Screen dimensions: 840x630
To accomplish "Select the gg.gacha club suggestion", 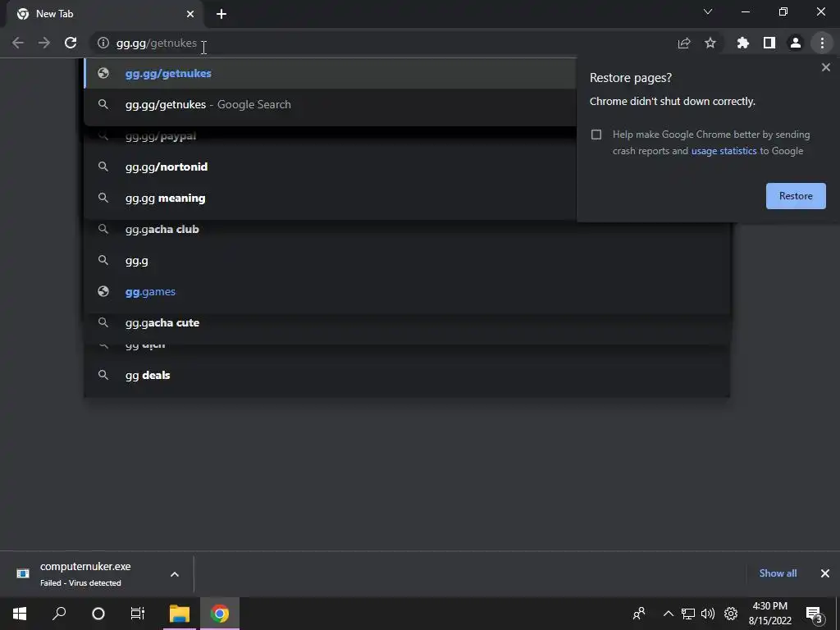I will 407,230.
